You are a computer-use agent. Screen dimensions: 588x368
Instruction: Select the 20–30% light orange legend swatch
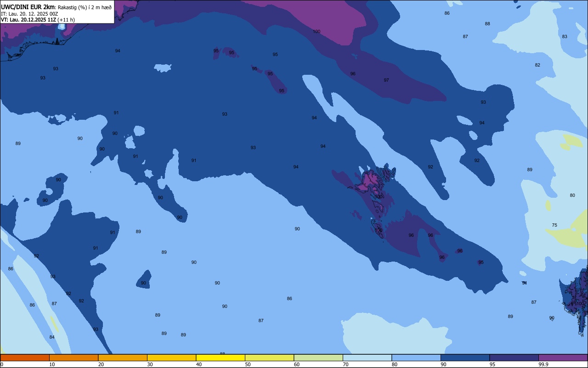tap(123, 357)
